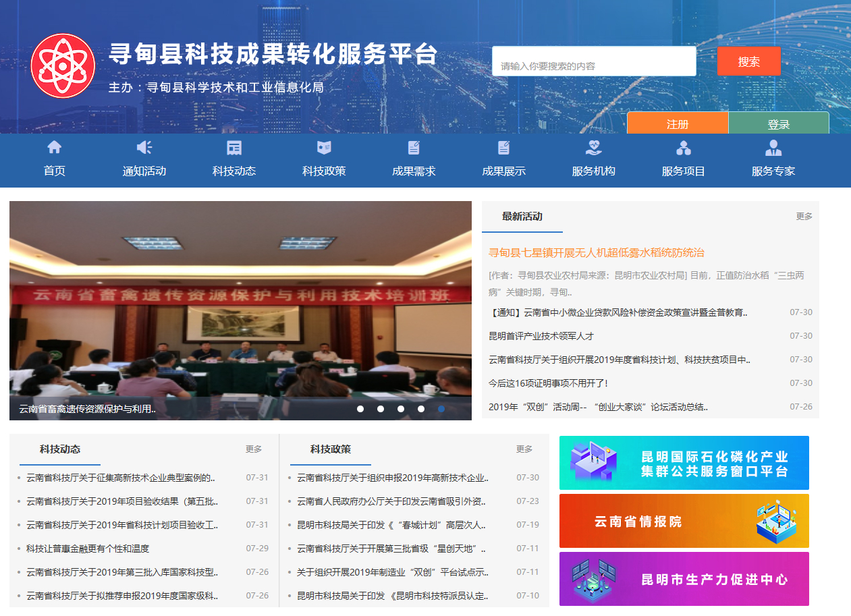This screenshot has width=851, height=616.
Task: Click the 成果需求 document icon
Action: pos(414,148)
